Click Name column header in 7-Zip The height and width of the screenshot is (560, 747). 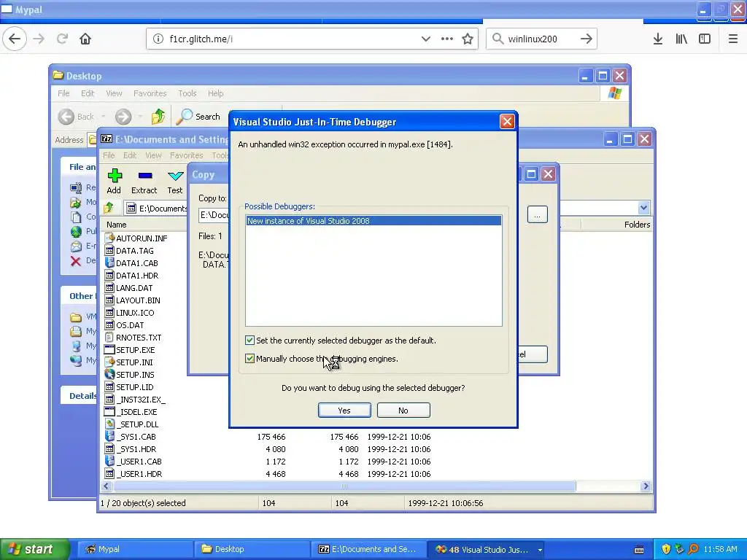point(117,225)
